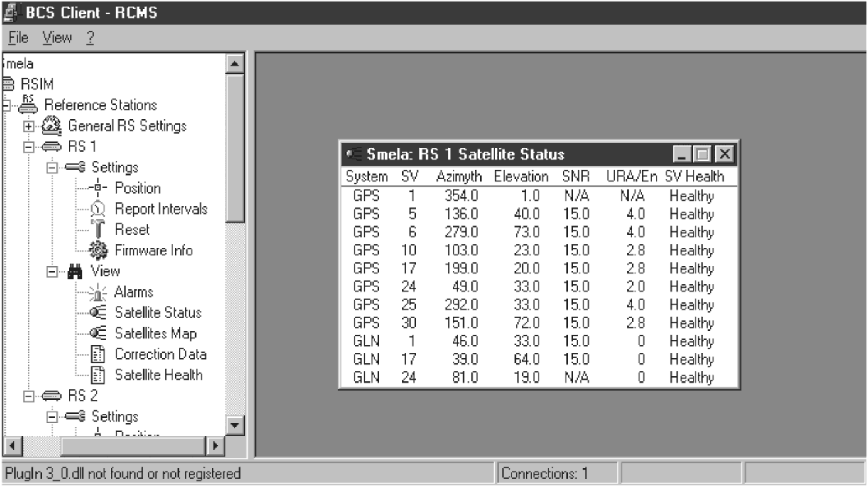This screenshot has height=487, width=868.
Task: Open the Firmware Info gear icon
Action: coord(98,250)
